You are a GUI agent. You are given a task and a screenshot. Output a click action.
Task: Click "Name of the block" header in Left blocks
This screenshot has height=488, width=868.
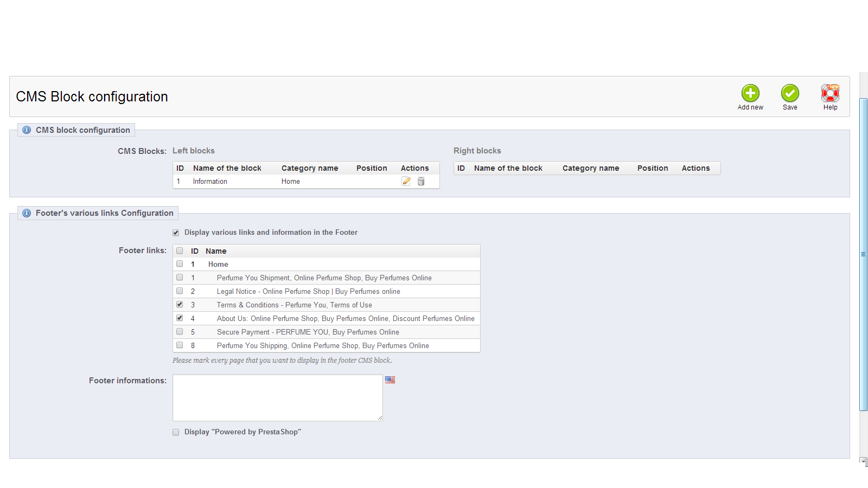point(227,168)
